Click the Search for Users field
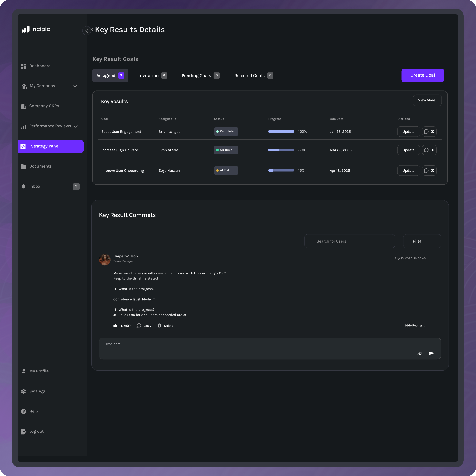This screenshot has height=476, width=476. (349, 241)
